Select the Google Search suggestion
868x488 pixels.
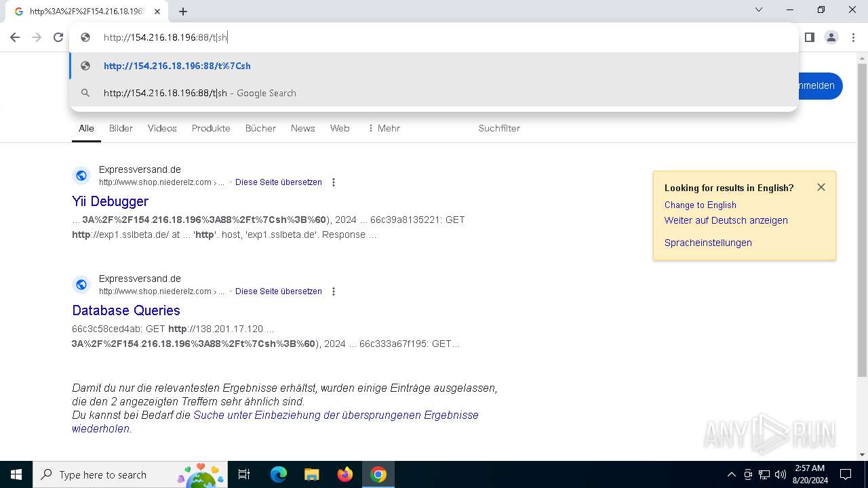click(x=434, y=93)
